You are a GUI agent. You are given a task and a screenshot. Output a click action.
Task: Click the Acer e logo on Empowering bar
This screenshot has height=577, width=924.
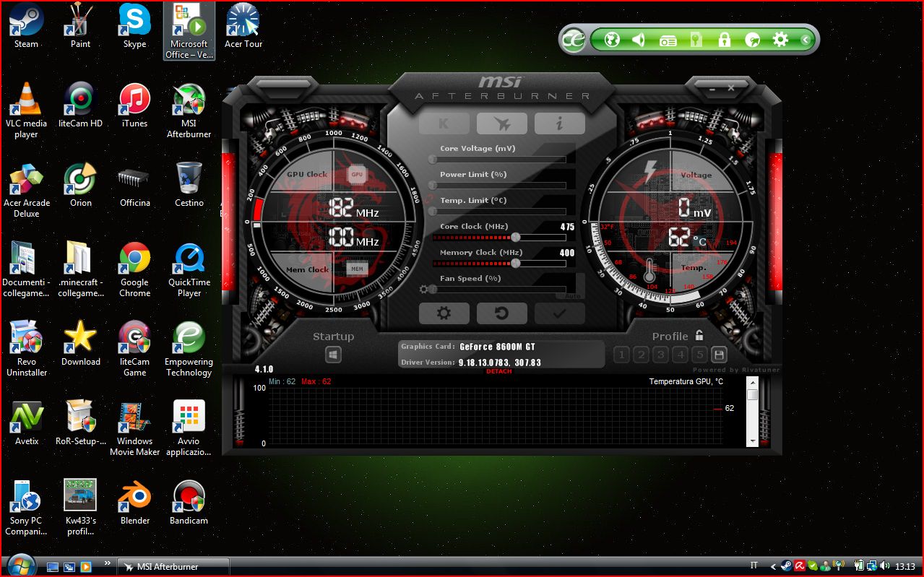[574, 40]
